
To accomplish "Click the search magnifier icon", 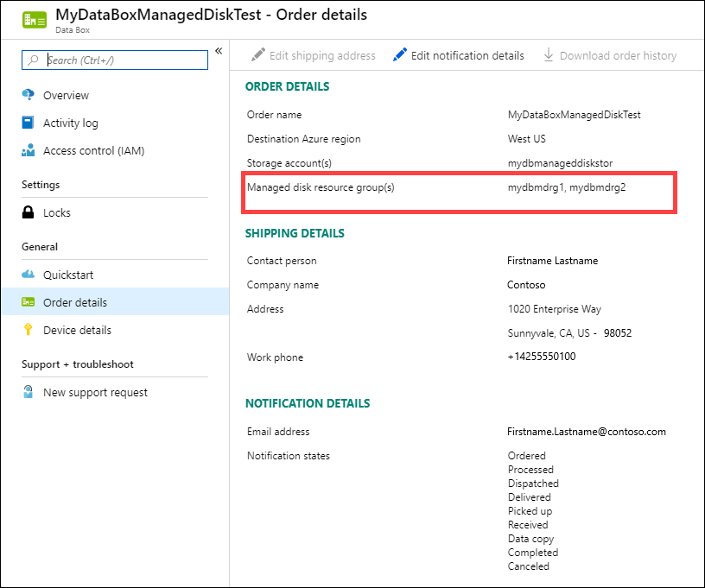I will (31, 60).
